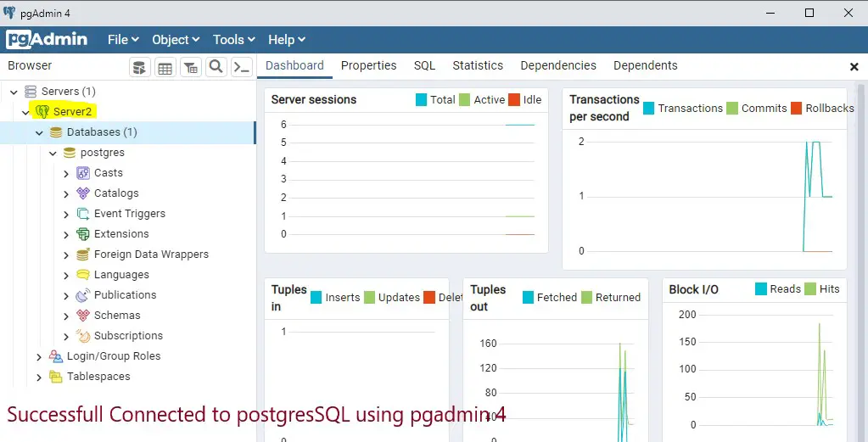Image resolution: width=868 pixels, height=442 pixels.
Task: Close the dashboard panel with X
Action: tap(854, 67)
